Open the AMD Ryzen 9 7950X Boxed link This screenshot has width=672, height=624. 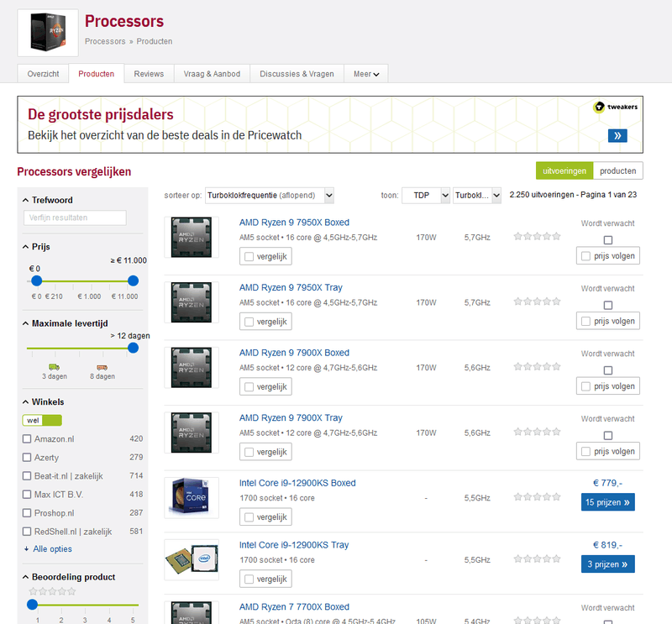(x=294, y=223)
